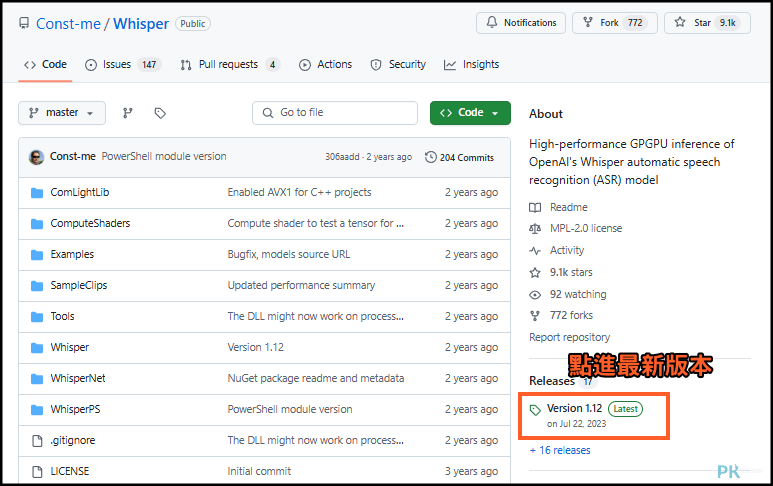Open commit hash 306aadd
Screen dimensions: 773x486
[342, 157]
